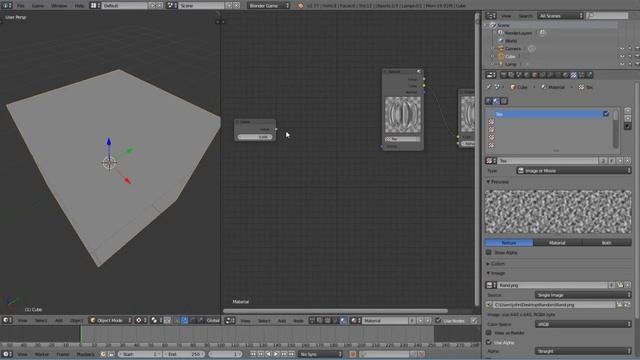Click the Value node slider field
Image resolution: width=640 pixels, height=360 pixels.
point(255,137)
